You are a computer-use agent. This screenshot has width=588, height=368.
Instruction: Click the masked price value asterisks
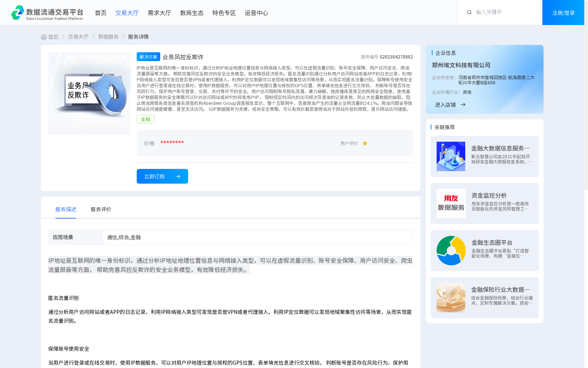(172, 142)
